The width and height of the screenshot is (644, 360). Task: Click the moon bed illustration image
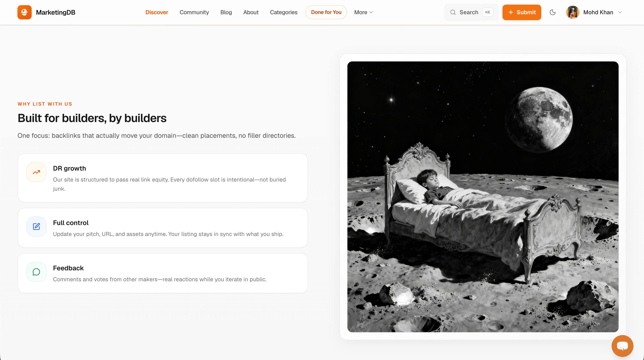point(483,197)
